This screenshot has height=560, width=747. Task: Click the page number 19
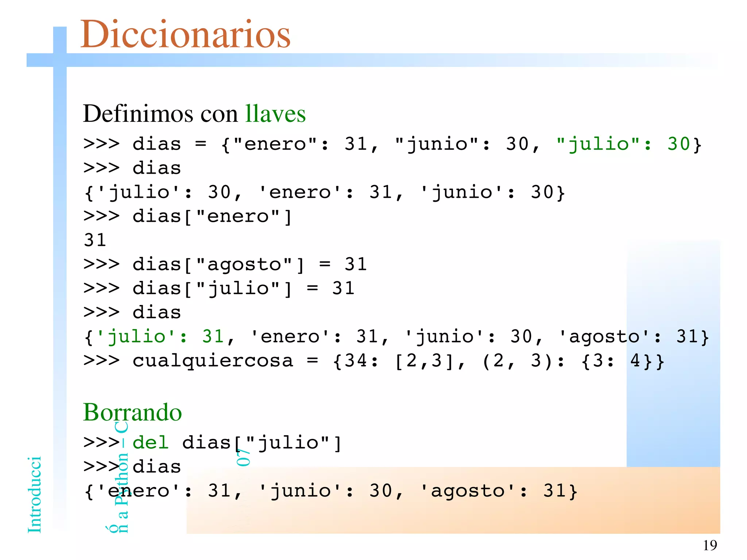pyautogui.click(x=710, y=545)
